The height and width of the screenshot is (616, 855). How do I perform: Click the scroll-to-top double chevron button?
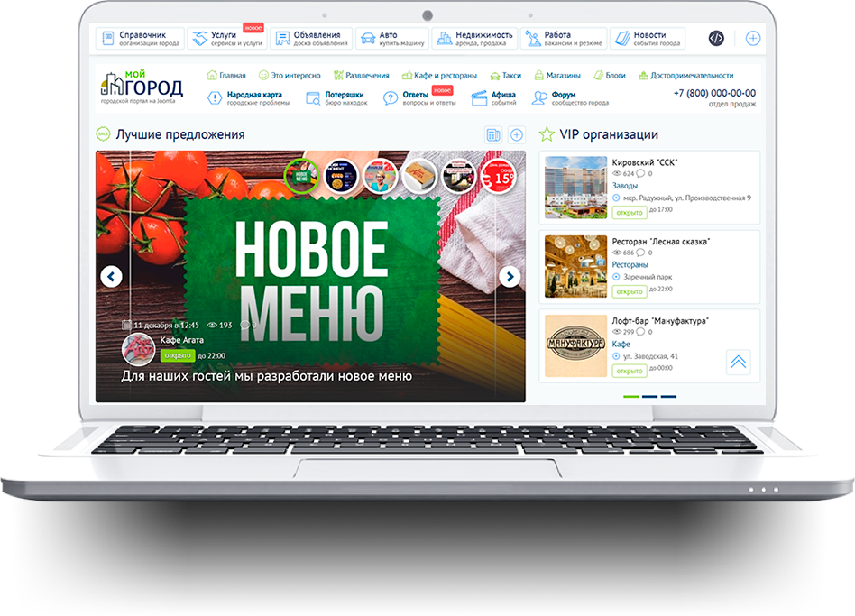pyautogui.click(x=738, y=362)
